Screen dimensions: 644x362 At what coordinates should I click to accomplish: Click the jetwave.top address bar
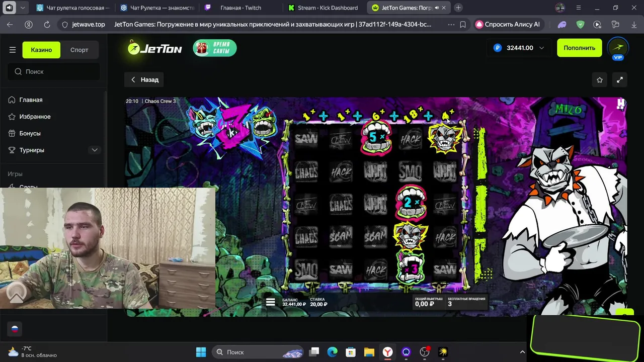coord(89,24)
